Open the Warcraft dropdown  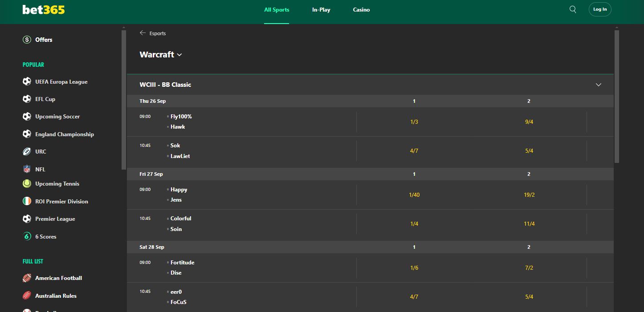pyautogui.click(x=179, y=54)
